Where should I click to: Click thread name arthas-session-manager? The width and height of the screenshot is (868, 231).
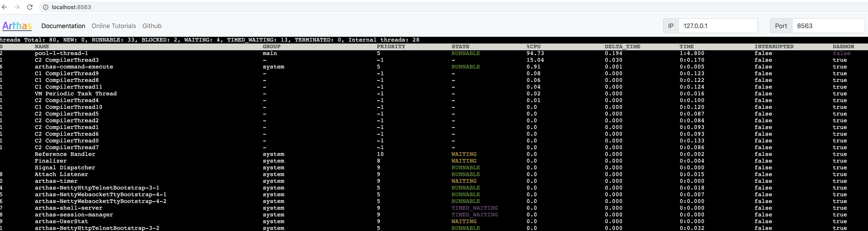point(74,215)
